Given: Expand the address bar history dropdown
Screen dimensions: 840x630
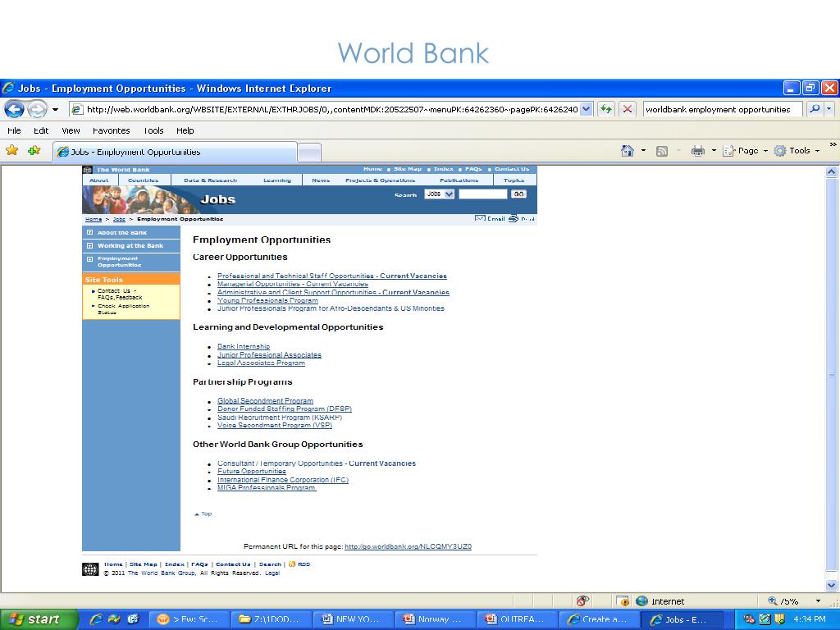Looking at the screenshot, I should [586, 109].
